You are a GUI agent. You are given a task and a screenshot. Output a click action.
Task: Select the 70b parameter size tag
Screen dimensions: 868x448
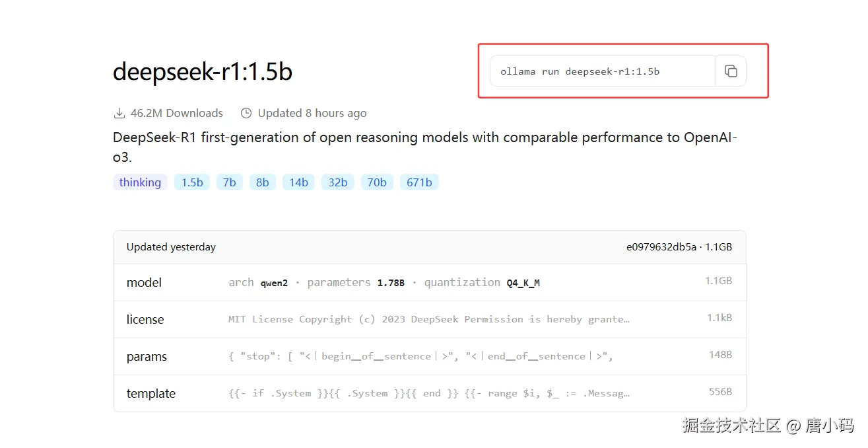[x=377, y=182]
